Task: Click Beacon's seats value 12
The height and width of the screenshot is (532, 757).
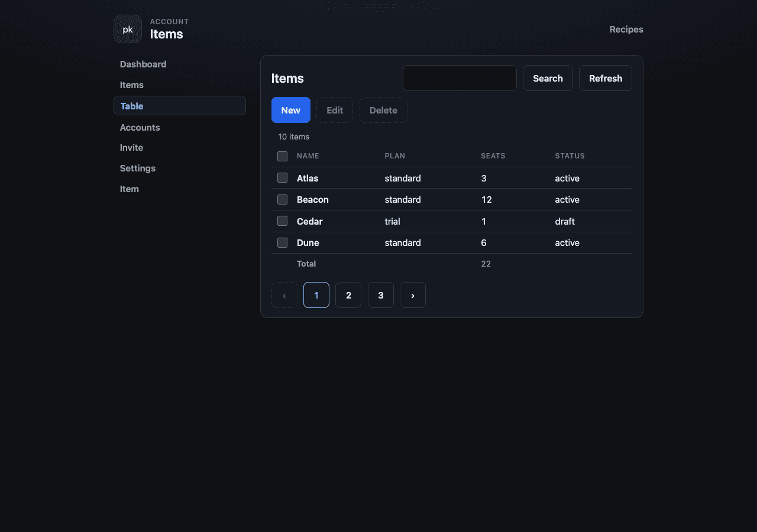Action: 487,200
